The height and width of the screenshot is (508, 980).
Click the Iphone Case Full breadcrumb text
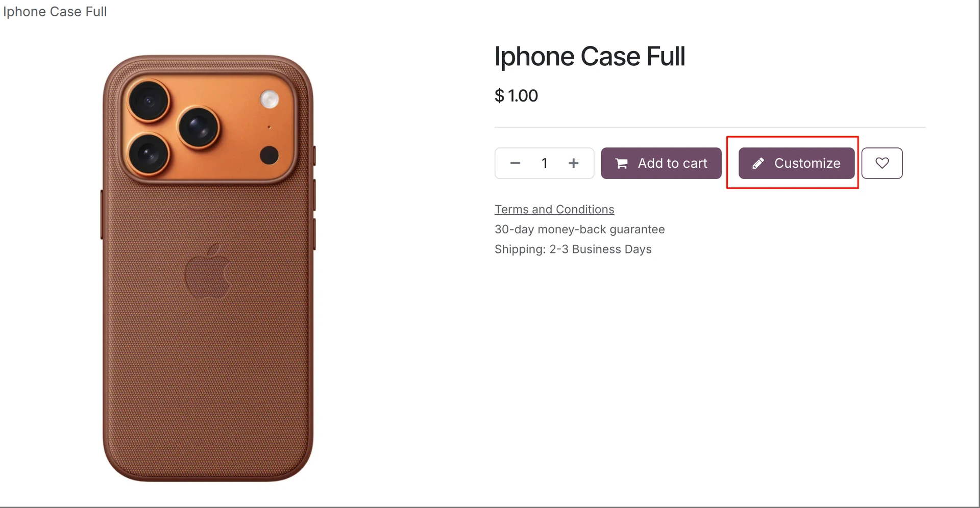click(55, 11)
